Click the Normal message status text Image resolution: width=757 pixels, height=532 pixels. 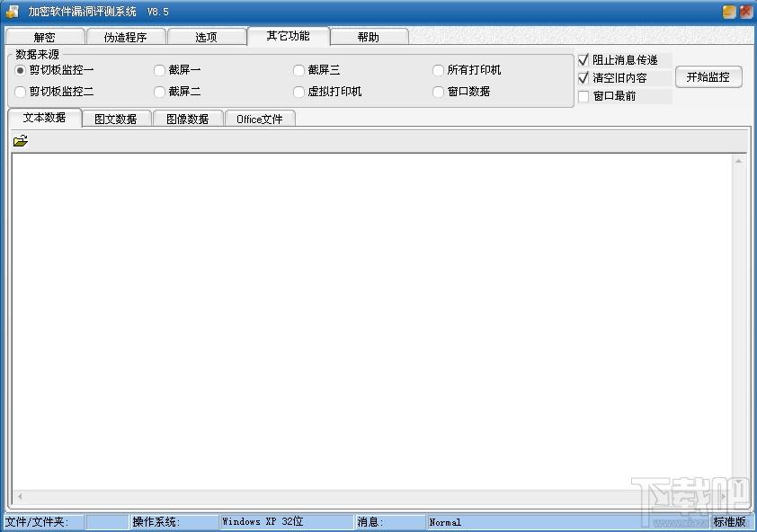pos(445,522)
